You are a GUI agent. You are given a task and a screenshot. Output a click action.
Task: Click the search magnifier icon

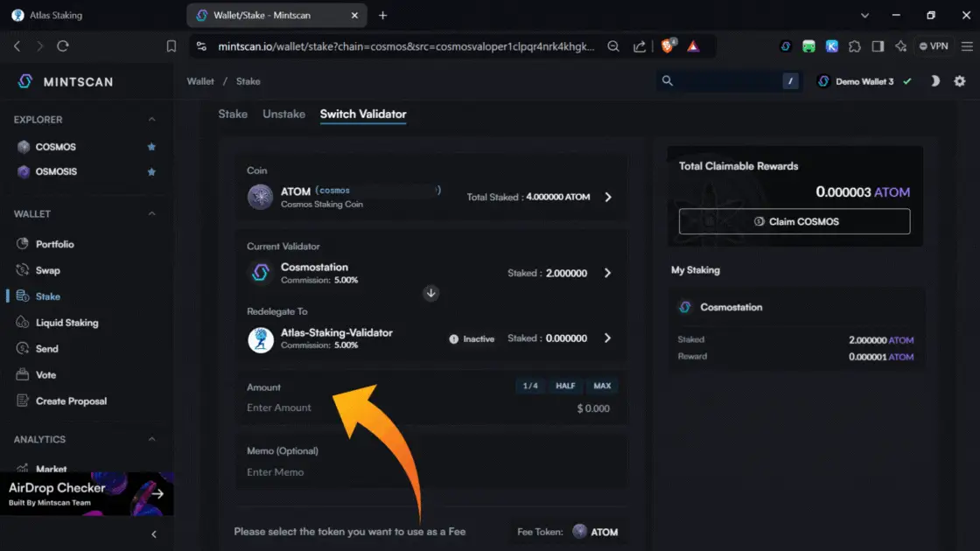coord(668,81)
